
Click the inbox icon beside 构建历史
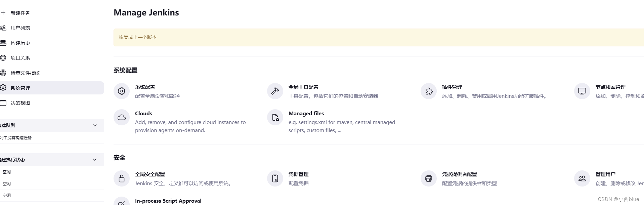[x=3, y=43]
